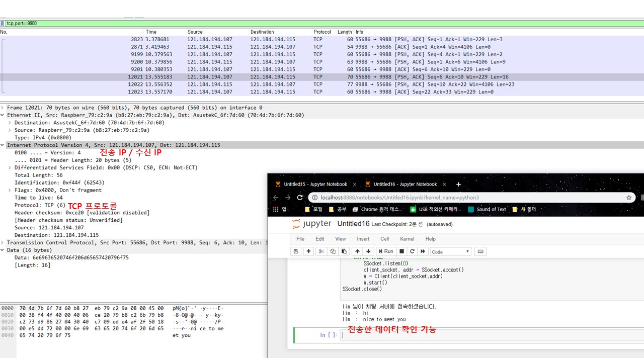This screenshot has height=362, width=644.
Task: Sort packets by the Info column header
Action: pos(359,32)
